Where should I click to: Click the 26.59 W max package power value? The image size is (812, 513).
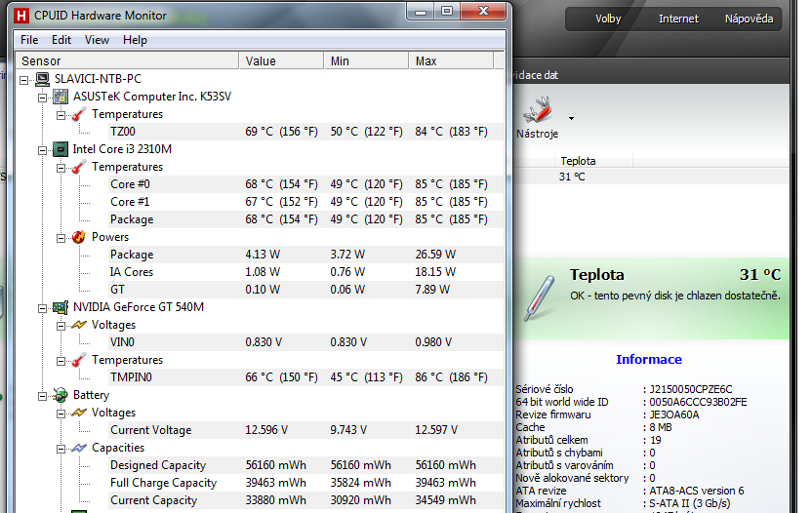pyautogui.click(x=435, y=255)
